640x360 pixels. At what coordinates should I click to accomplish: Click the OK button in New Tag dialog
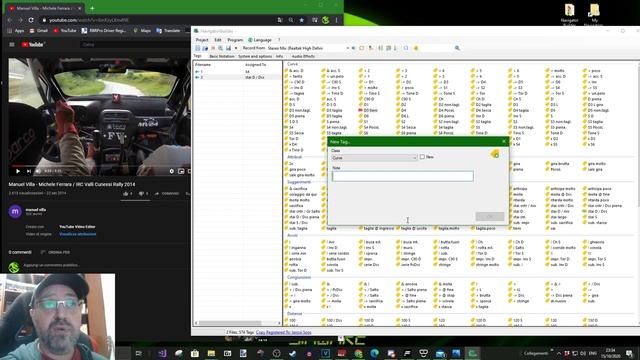(x=490, y=216)
